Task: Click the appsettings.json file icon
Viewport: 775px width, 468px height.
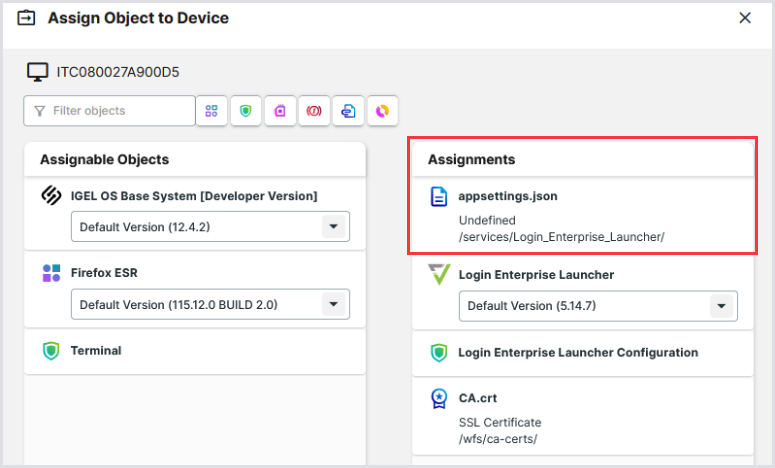Action: coord(439,197)
